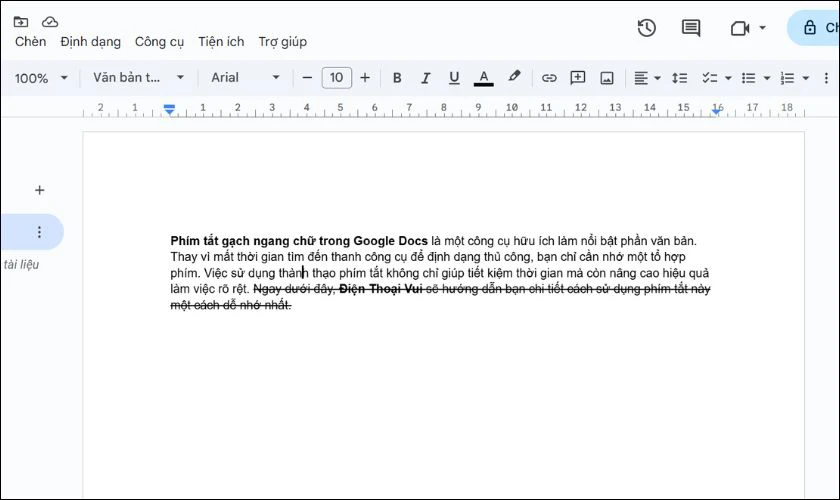Open the Công cụ menu

159,42
